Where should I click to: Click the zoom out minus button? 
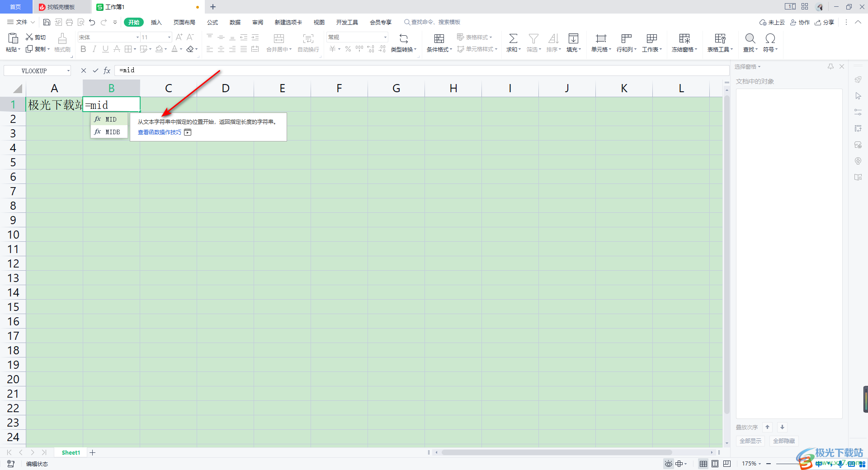[x=769, y=464]
